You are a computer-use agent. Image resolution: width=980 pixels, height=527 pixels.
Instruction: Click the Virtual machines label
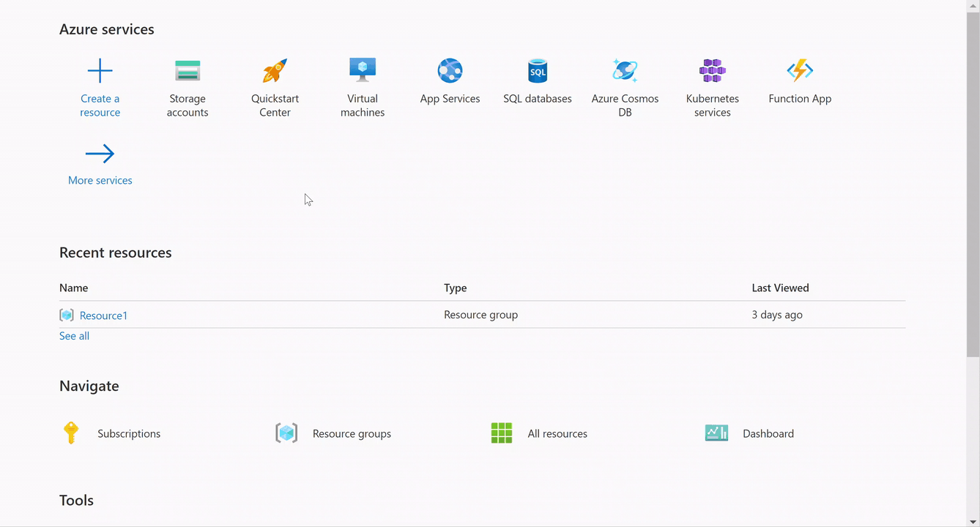coord(363,105)
